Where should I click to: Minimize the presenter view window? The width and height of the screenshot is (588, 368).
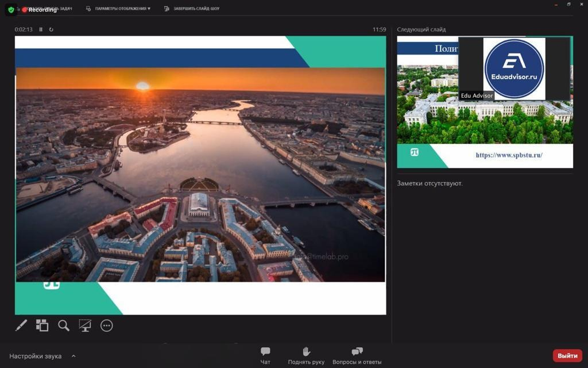pyautogui.click(x=556, y=5)
